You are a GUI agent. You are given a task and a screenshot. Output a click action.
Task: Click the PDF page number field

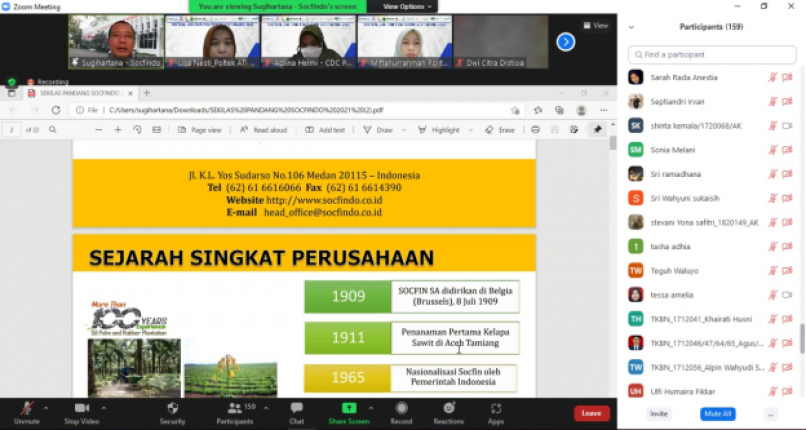point(12,130)
